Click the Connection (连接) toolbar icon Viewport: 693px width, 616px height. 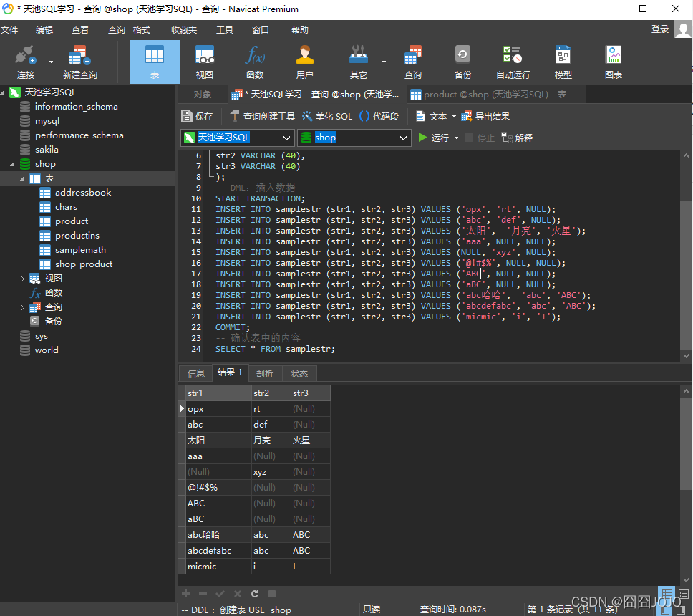(25, 62)
